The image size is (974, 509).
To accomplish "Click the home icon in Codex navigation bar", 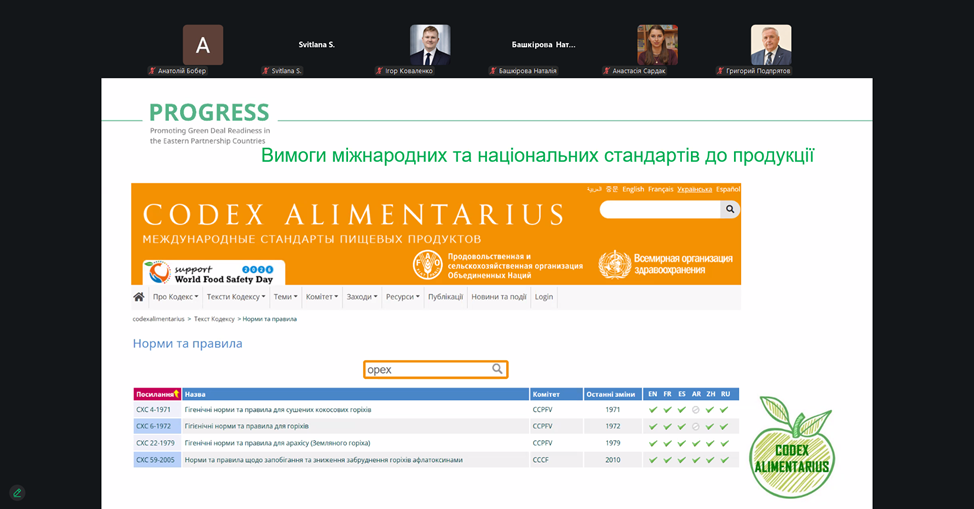I will pyautogui.click(x=139, y=297).
